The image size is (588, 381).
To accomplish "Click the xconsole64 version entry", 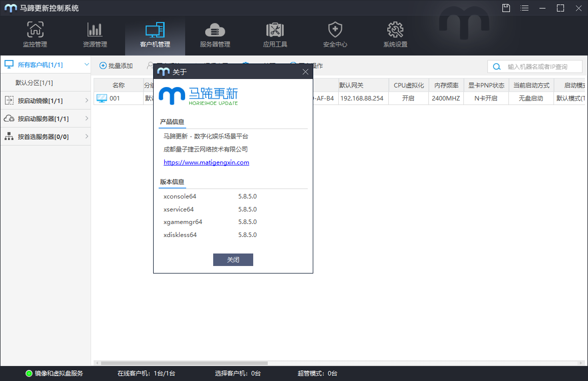I will [x=180, y=196].
